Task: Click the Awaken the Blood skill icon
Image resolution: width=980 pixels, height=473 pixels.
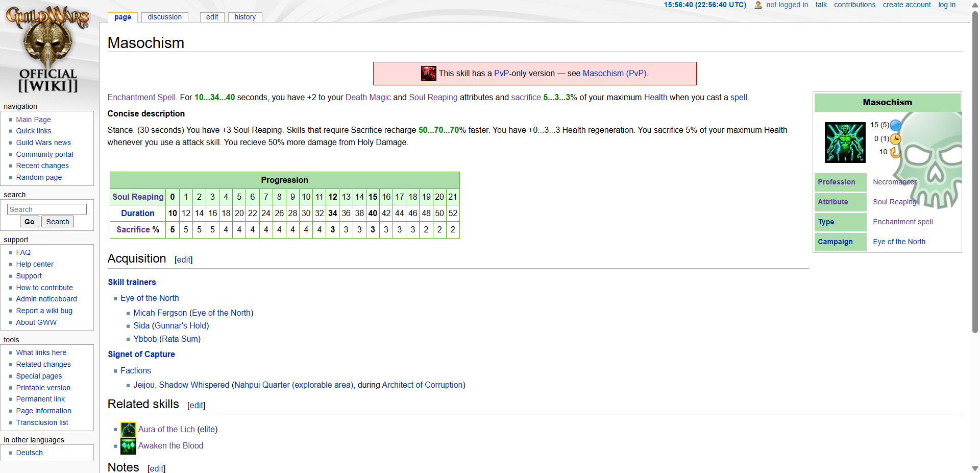Action: click(x=128, y=446)
